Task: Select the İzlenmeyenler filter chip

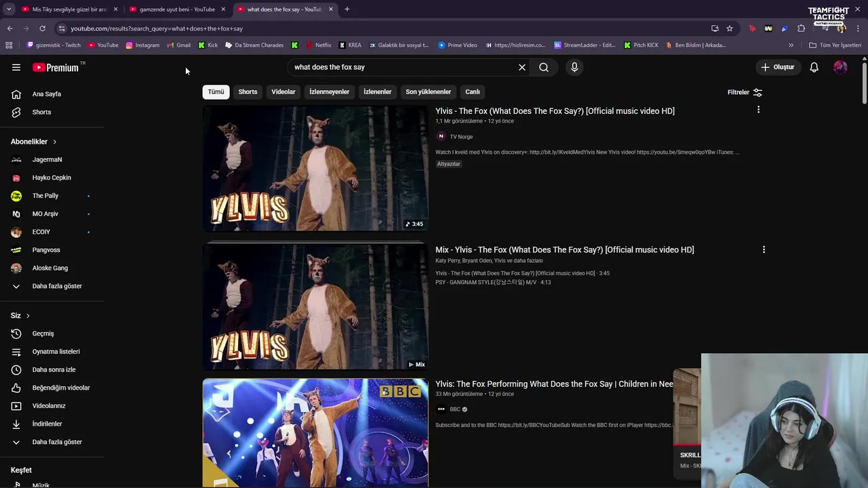Action: 330,91
